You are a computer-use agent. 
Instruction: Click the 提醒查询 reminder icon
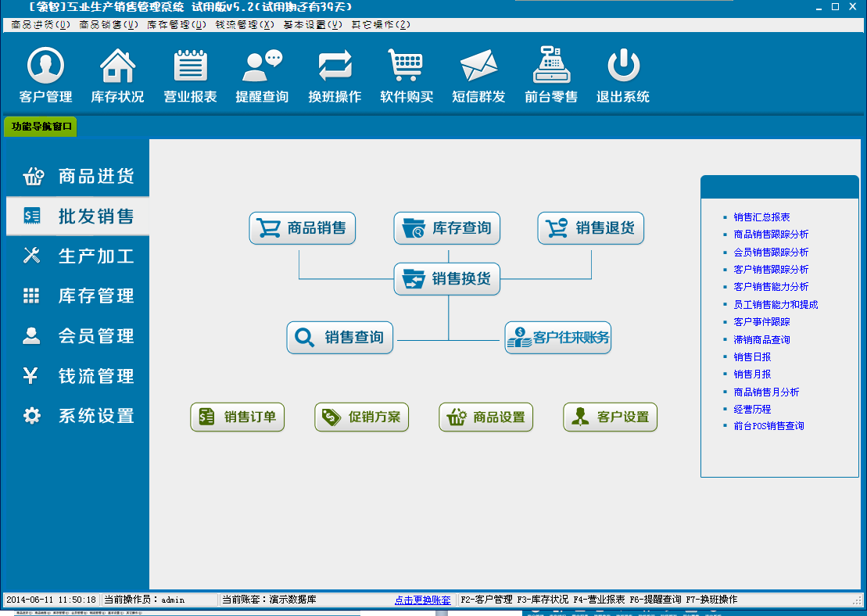(x=262, y=66)
